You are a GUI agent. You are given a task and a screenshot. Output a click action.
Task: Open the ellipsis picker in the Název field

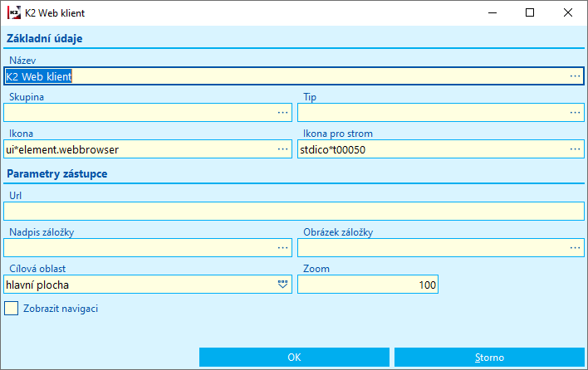click(575, 76)
